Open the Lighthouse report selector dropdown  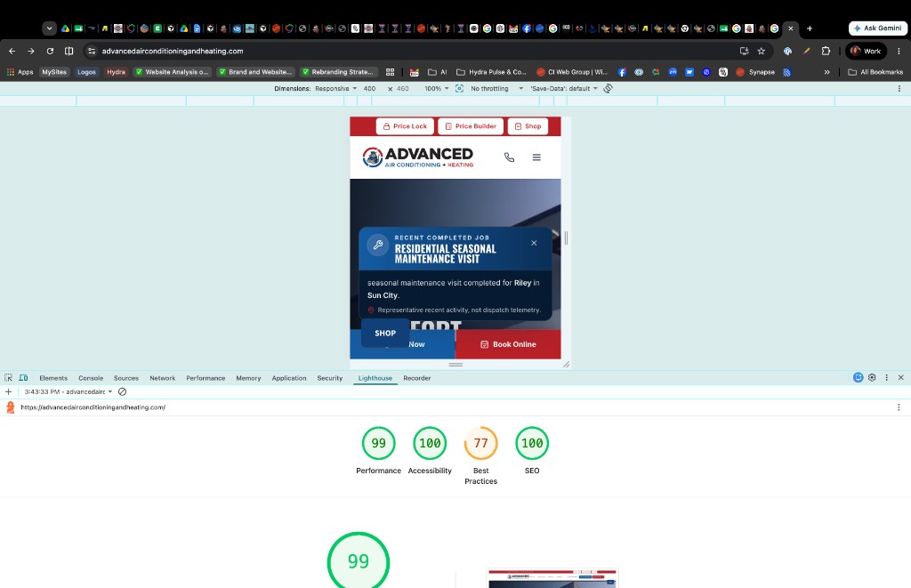point(69,391)
